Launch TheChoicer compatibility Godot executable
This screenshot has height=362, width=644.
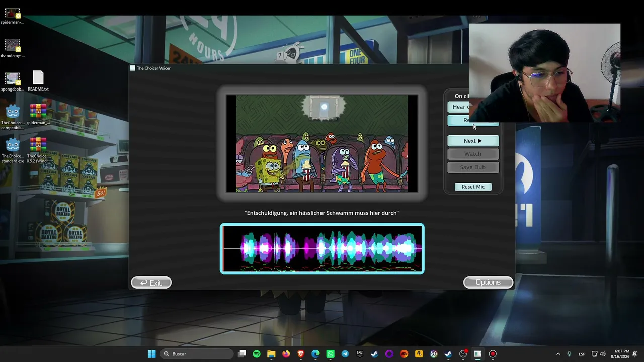[12, 117]
